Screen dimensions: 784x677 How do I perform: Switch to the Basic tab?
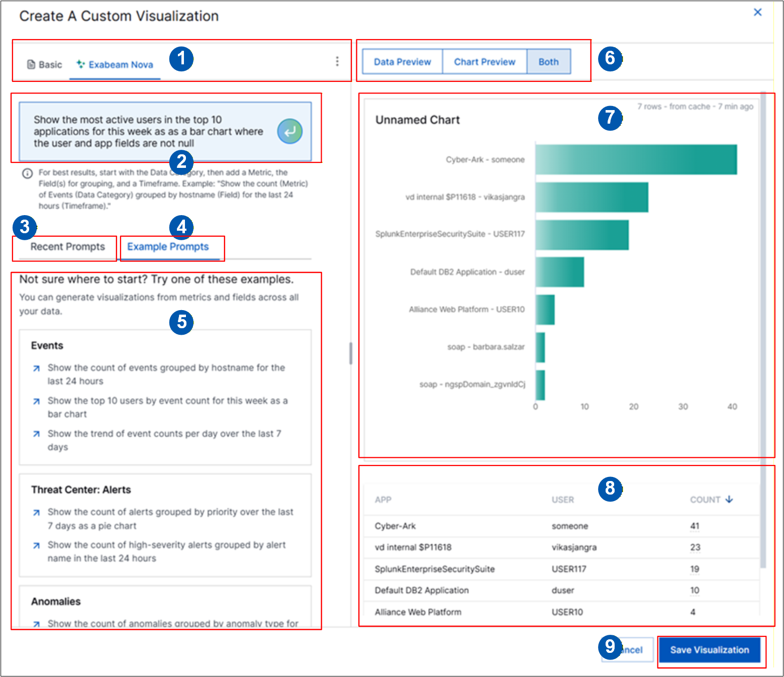coord(45,64)
